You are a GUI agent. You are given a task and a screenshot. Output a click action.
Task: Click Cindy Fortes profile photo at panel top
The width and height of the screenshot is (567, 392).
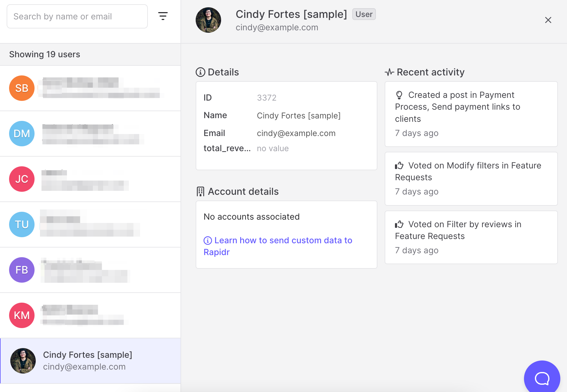[208, 20]
